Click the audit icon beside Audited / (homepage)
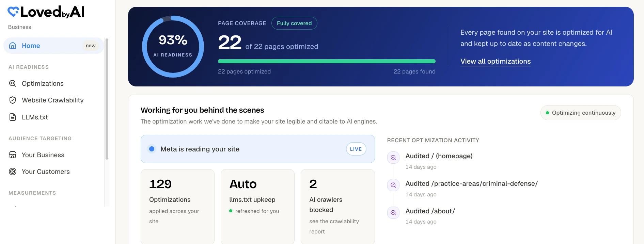The image size is (644, 244). (x=393, y=158)
